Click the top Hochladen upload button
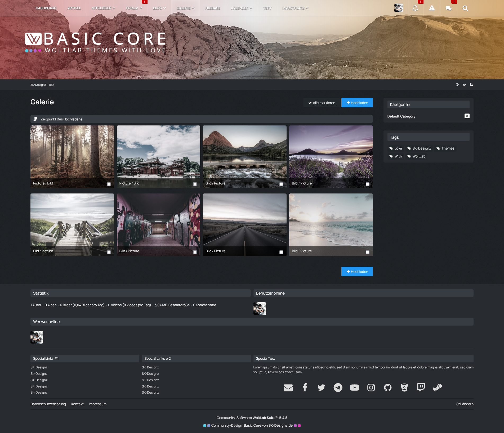This screenshot has height=433, width=504. pyautogui.click(x=357, y=103)
